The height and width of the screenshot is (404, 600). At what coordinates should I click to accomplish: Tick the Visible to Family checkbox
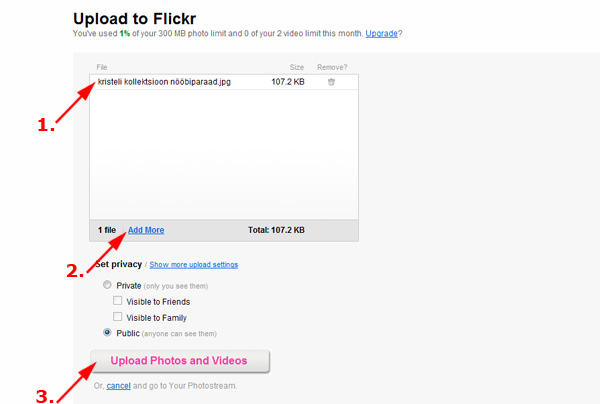click(119, 317)
